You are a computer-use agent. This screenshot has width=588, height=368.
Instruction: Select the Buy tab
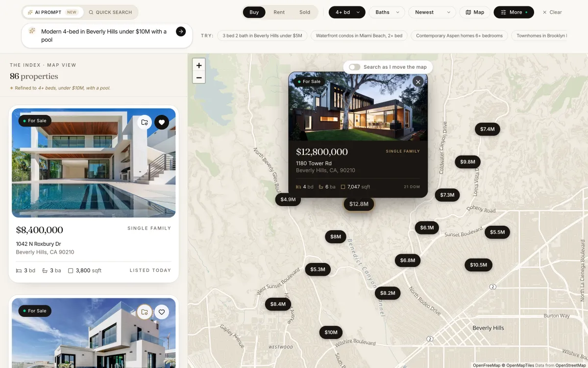tap(254, 12)
